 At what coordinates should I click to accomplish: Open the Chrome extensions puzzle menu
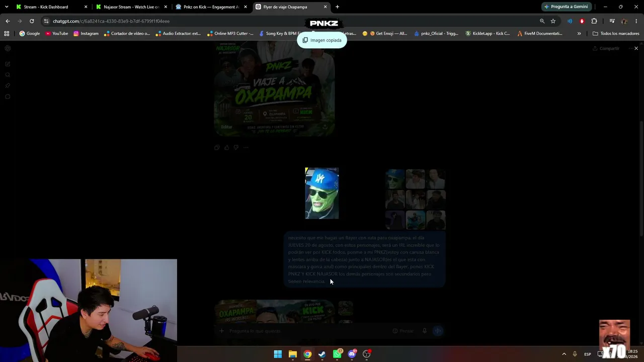[594, 21]
